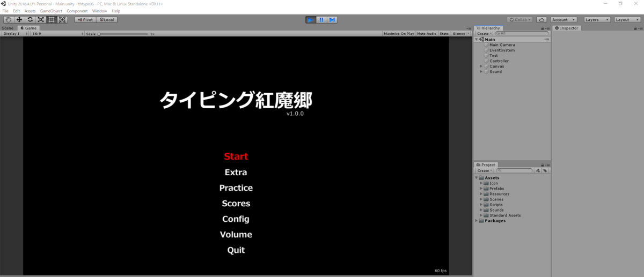Open the GameObject menu
Viewport: 644px width, 277px height.
pos(51,11)
